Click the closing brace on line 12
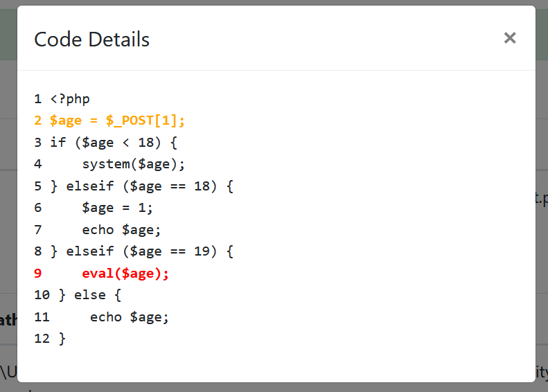548x392 pixels. point(62,339)
